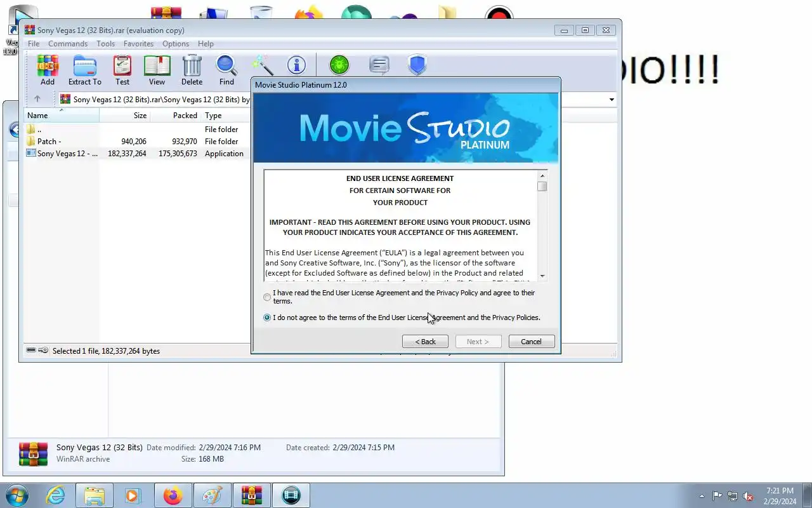The image size is (812, 508).
Task: Click the green VirusScan bug icon
Action: coord(339,65)
